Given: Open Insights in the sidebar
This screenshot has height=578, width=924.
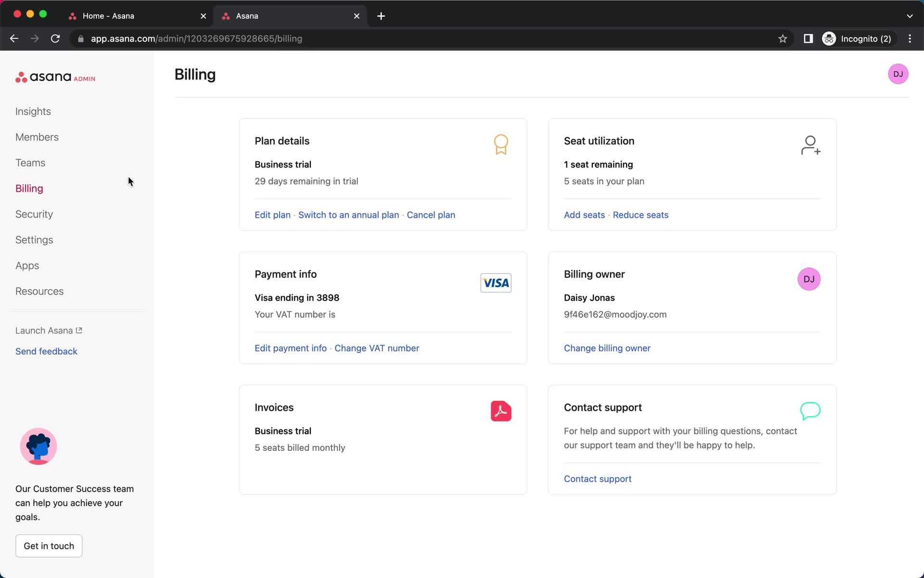Looking at the screenshot, I should [33, 111].
